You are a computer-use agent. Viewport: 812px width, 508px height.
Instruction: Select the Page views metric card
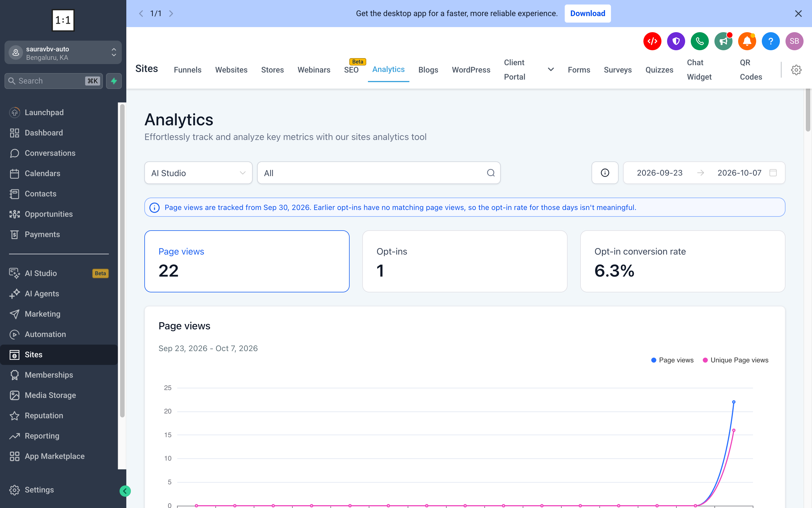click(x=247, y=261)
